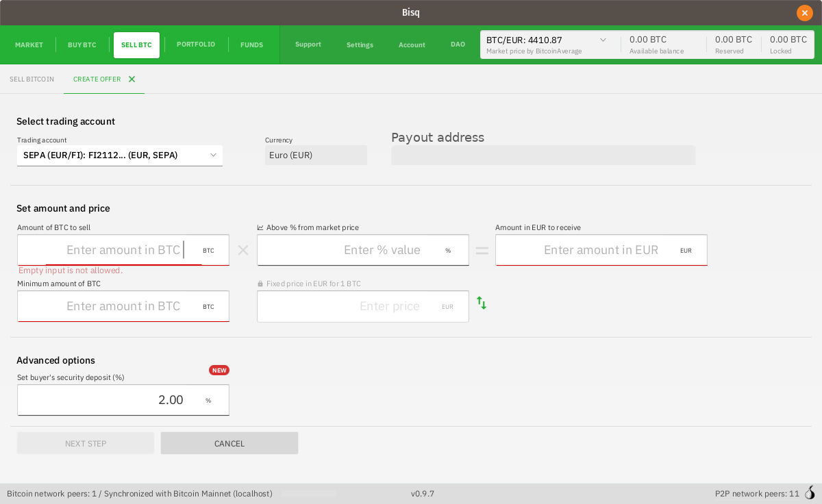Click the 0.00 BTC Locked text
822x504 pixels.
pos(788,40)
